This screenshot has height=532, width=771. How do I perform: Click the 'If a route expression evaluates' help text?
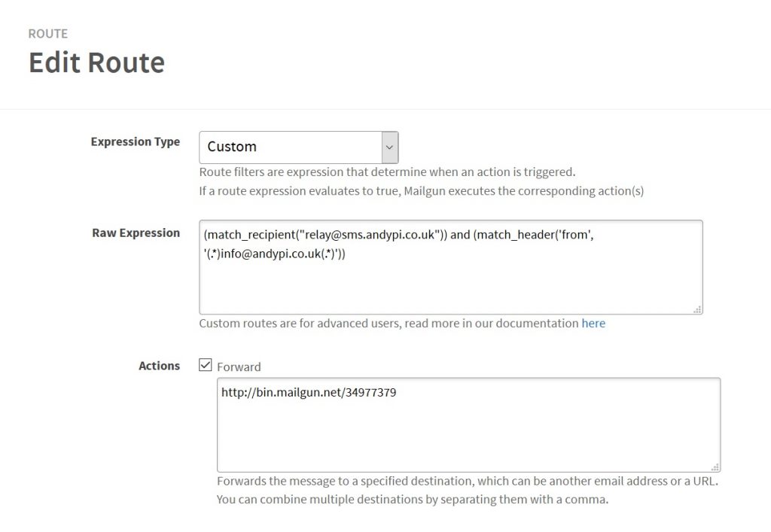422,190
